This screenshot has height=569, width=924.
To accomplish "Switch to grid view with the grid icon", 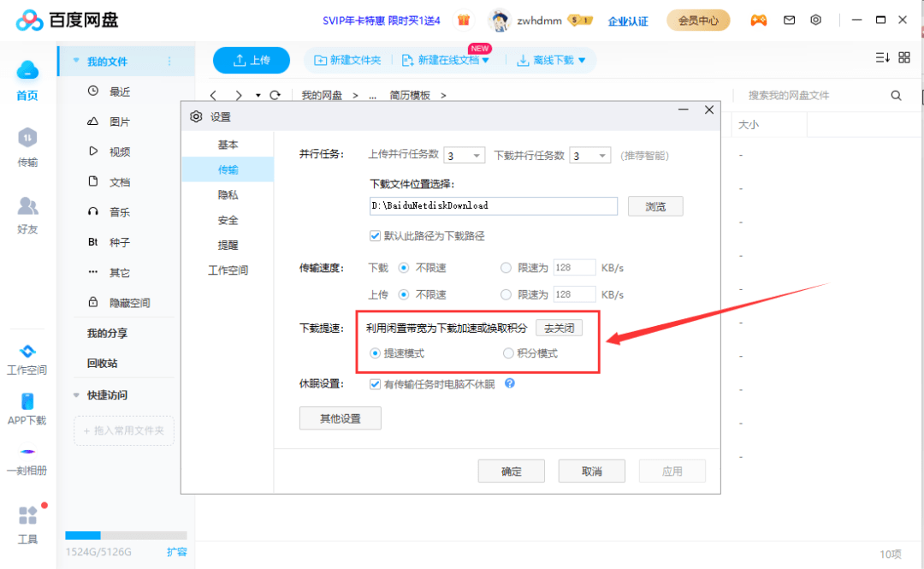I will (904, 56).
